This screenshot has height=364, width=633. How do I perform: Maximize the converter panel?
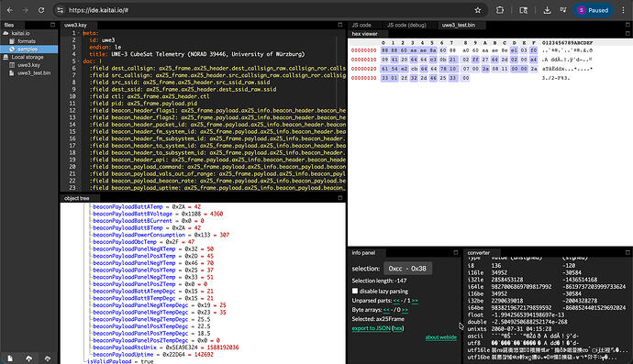click(627, 253)
